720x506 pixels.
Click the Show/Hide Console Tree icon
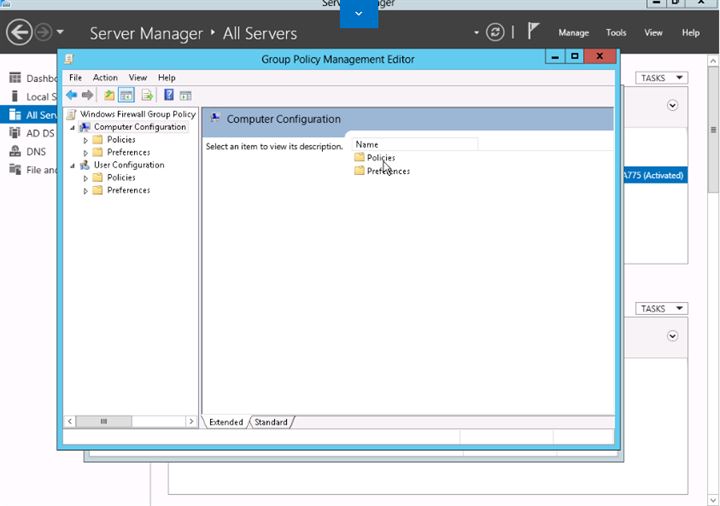[x=127, y=95]
